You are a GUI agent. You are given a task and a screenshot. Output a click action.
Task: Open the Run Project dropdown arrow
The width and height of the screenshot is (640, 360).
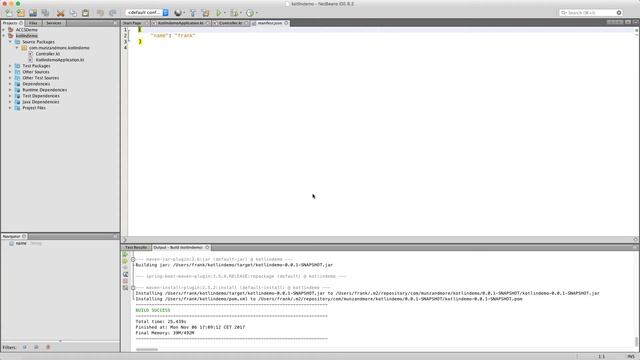pos(225,13)
